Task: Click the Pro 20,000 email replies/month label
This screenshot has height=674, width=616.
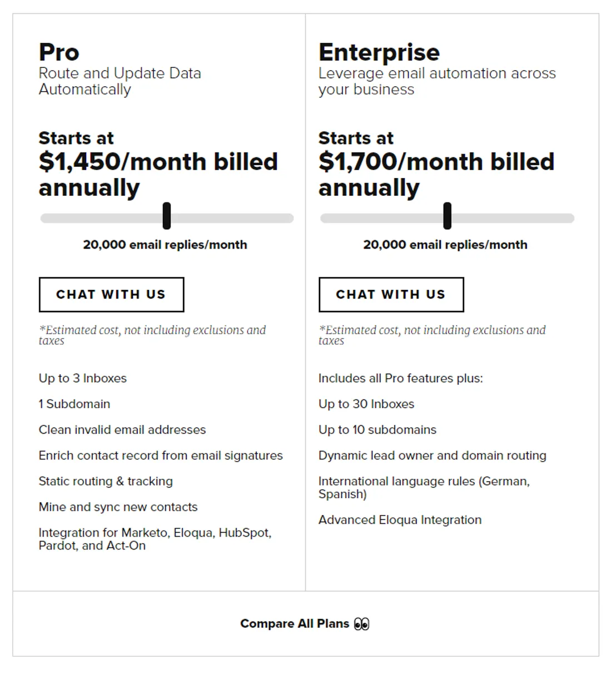Action: click(x=165, y=245)
